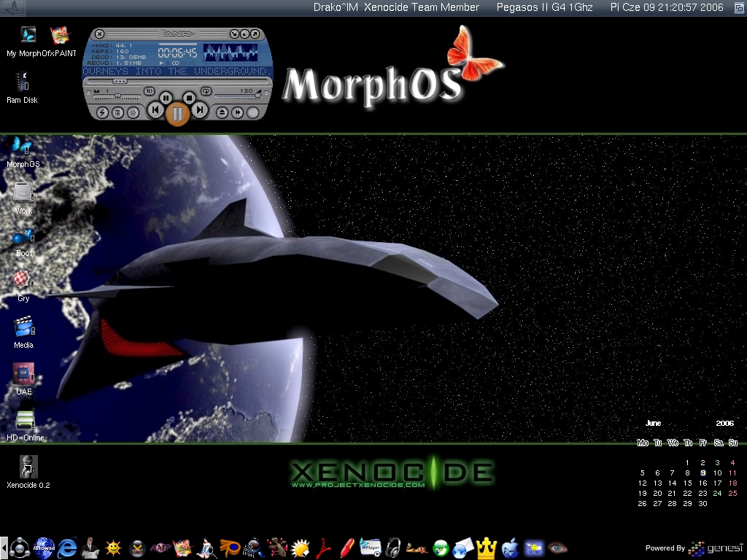Viewport: 747px width, 560px height.
Task: Click the voodoo doll dock icon
Action: (276, 548)
